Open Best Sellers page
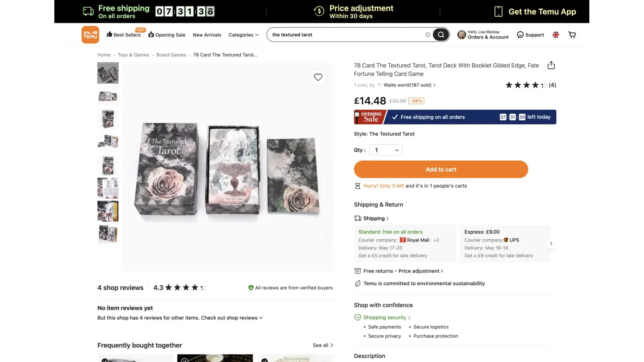The image size is (644, 362). [124, 35]
